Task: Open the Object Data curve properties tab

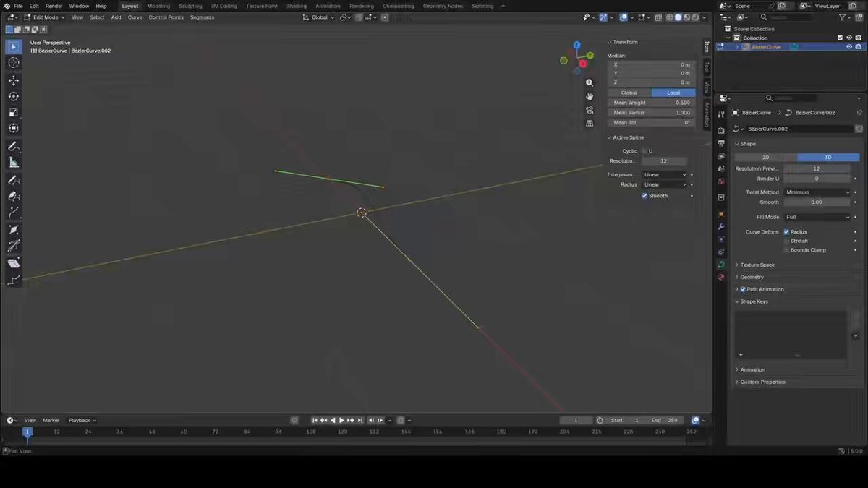Action: (721, 265)
